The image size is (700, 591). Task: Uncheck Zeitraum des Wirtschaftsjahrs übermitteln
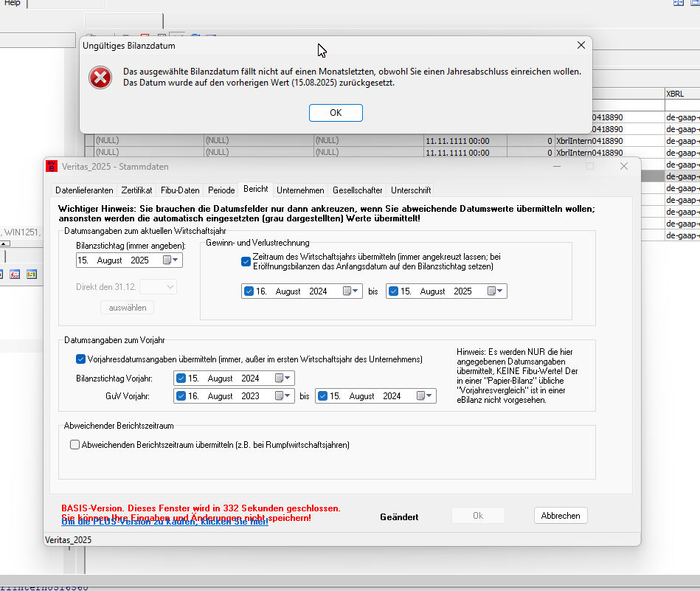point(246,261)
